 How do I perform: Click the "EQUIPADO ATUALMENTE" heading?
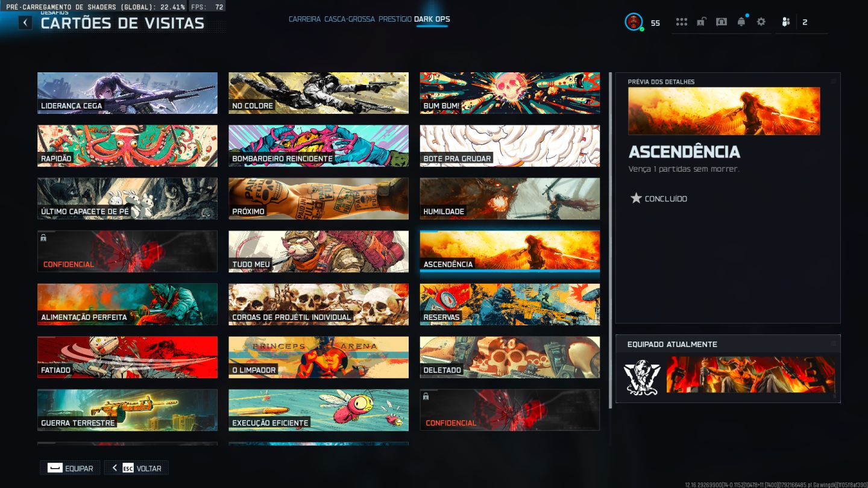point(672,345)
